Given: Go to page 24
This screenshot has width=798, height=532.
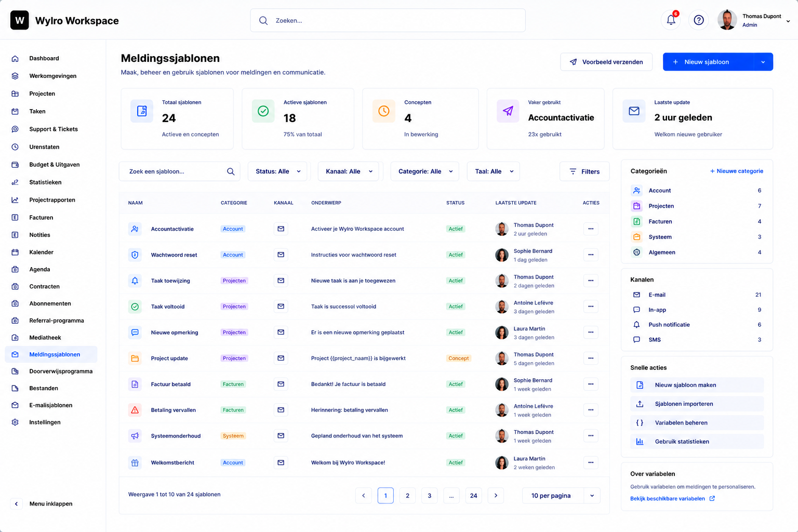Looking at the screenshot, I should pos(473,496).
